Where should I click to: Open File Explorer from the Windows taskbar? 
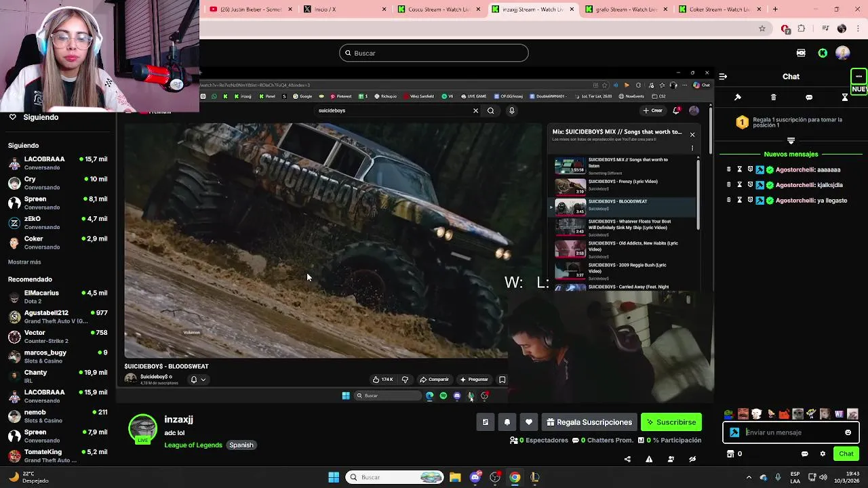click(x=455, y=477)
